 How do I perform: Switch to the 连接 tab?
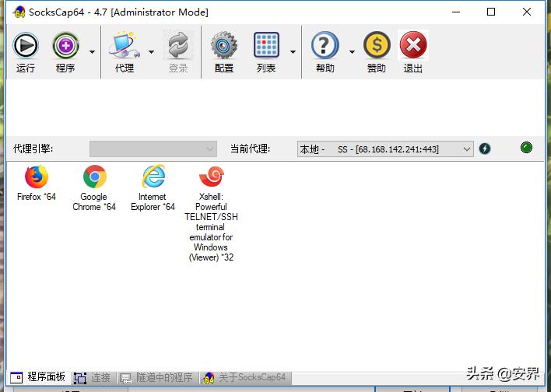coord(93,377)
